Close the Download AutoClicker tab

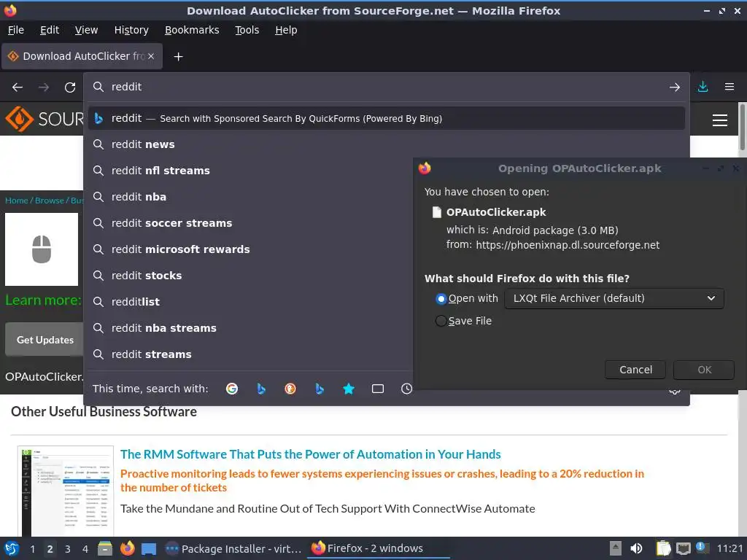(x=151, y=56)
